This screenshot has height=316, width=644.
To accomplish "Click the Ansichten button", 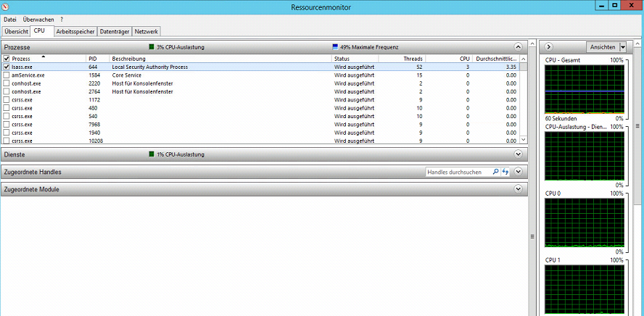I will [602, 46].
